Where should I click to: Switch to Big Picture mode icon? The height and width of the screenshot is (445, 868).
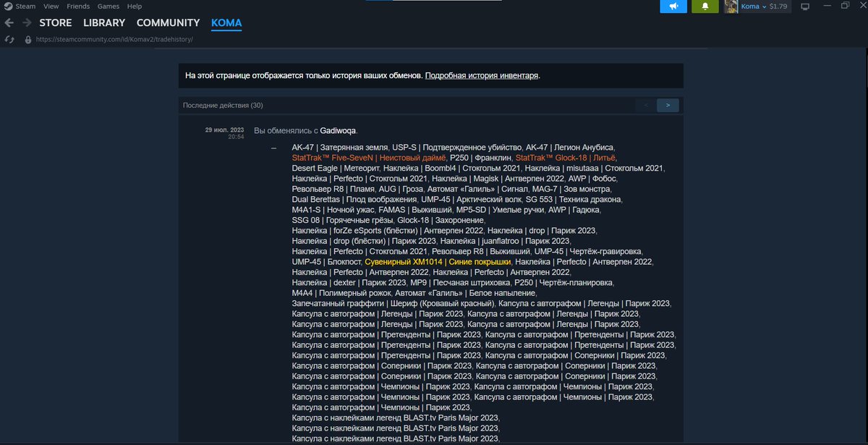pyautogui.click(x=804, y=7)
